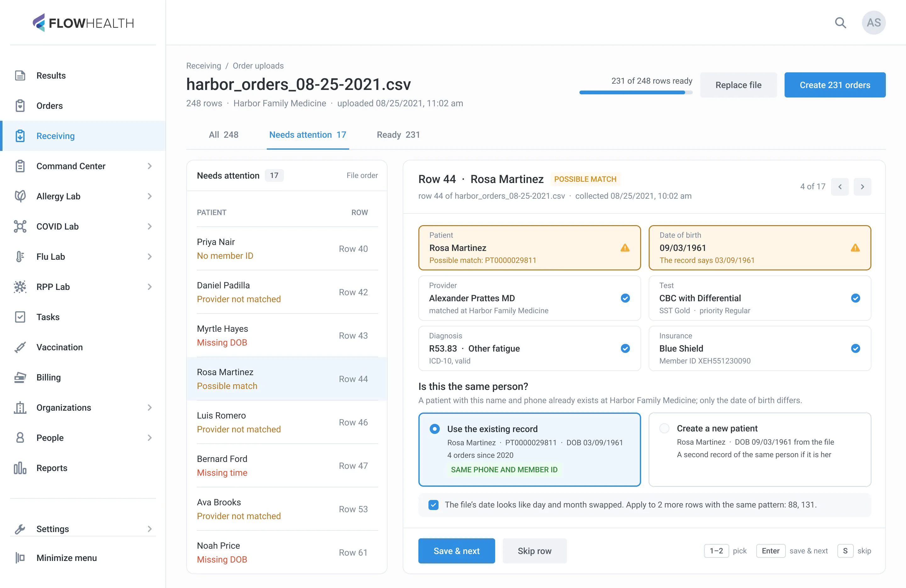Click the Tasks checkbox icon in sidebar
The width and height of the screenshot is (906, 588).
click(x=20, y=317)
